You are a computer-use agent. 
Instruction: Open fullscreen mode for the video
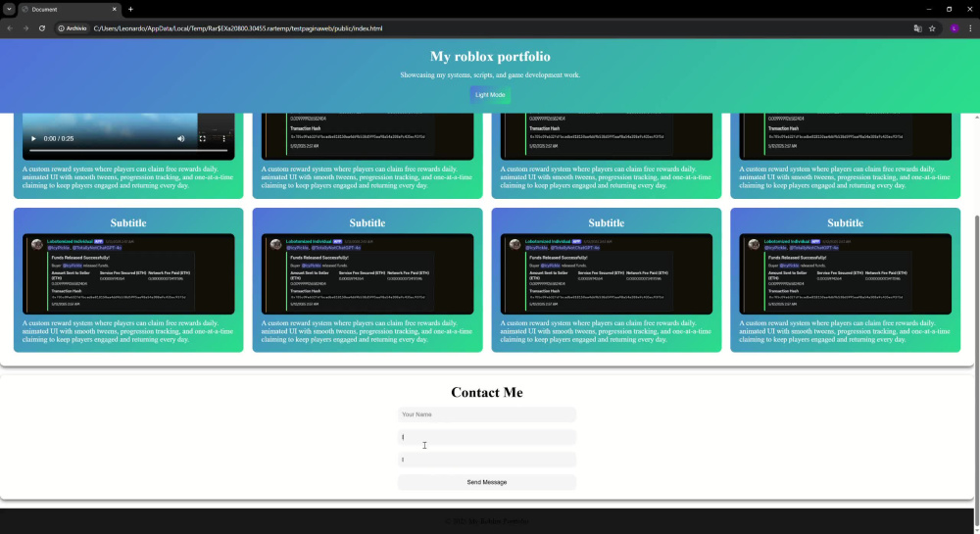click(x=203, y=139)
